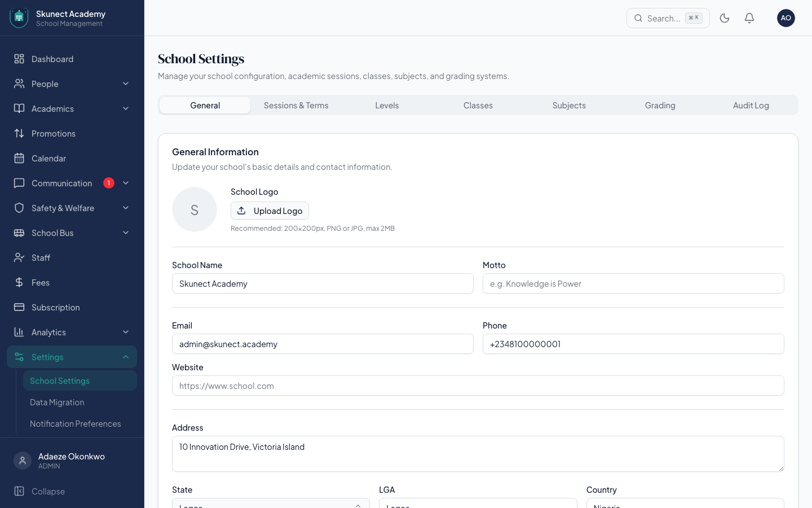Viewport: 812px width, 508px height.
Task: Click the 'Adaeze Okonkwo' user name
Action: pyautogui.click(x=72, y=456)
